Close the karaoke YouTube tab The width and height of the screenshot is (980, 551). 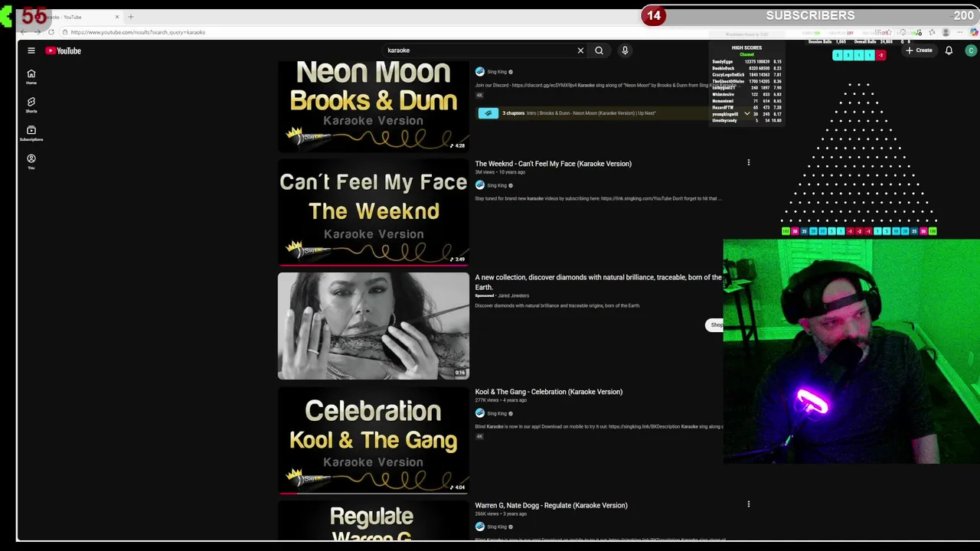(117, 17)
